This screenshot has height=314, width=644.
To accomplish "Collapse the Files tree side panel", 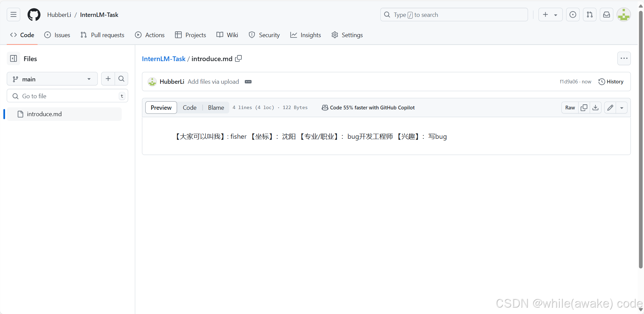I will click(13, 58).
